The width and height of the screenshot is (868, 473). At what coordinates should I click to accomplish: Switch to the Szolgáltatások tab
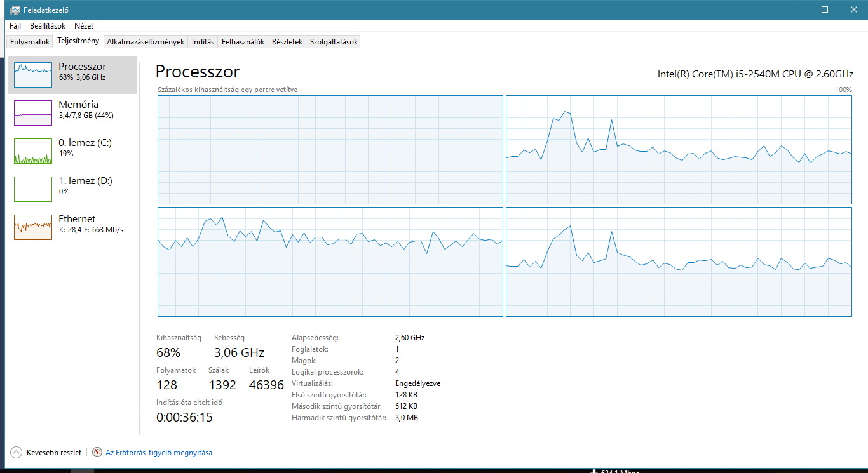(x=334, y=42)
